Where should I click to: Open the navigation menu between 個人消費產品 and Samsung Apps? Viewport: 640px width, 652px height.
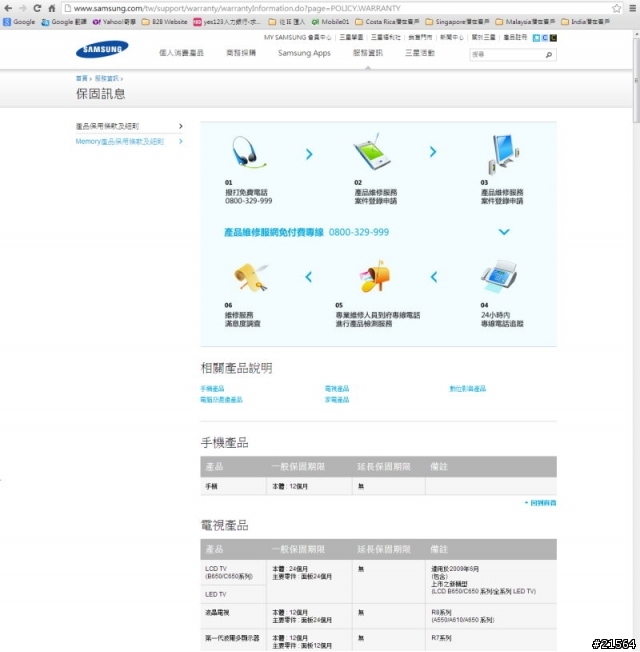[241, 53]
